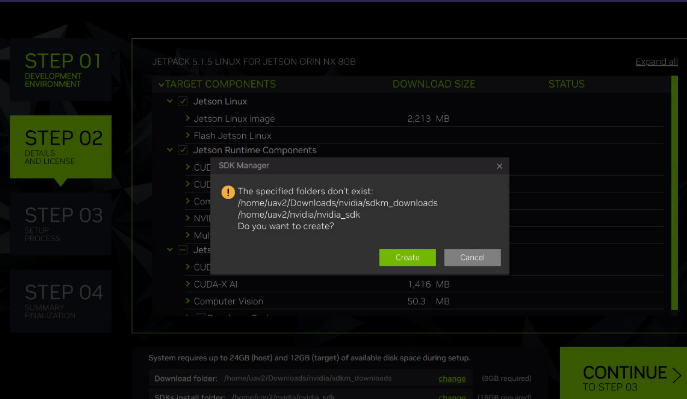Click the DOWNLOAD SIZE column header
Screen dimensions: 687x399
pyautogui.click(x=433, y=84)
